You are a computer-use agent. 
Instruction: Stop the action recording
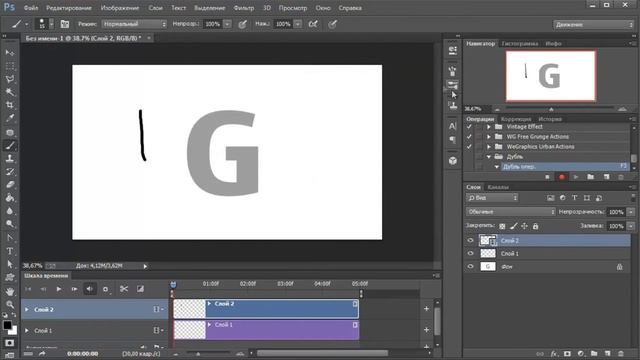coord(547,177)
